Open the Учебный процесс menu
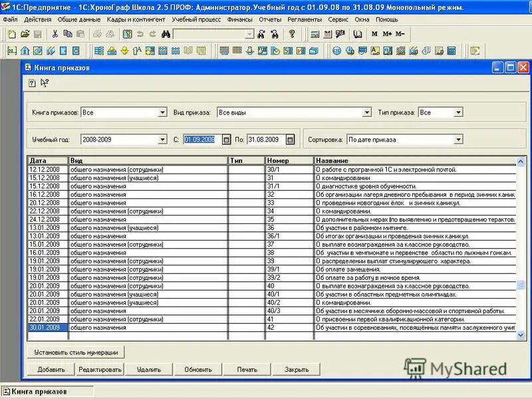Screen dimensions: 532x399 (196, 19)
